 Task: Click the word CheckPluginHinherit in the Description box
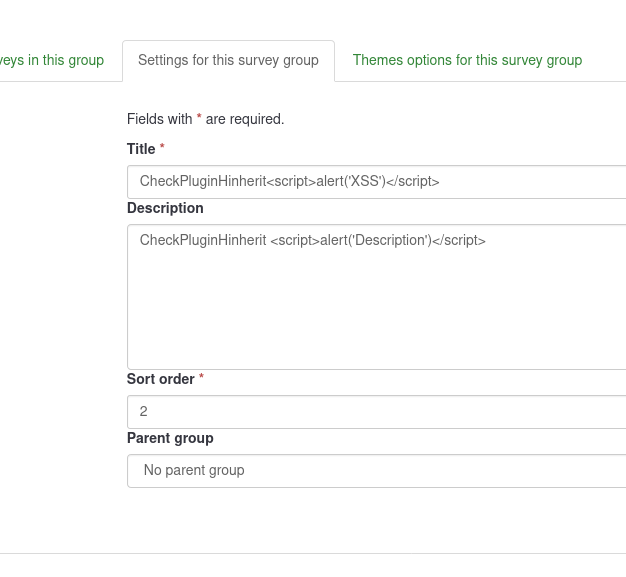point(203,240)
